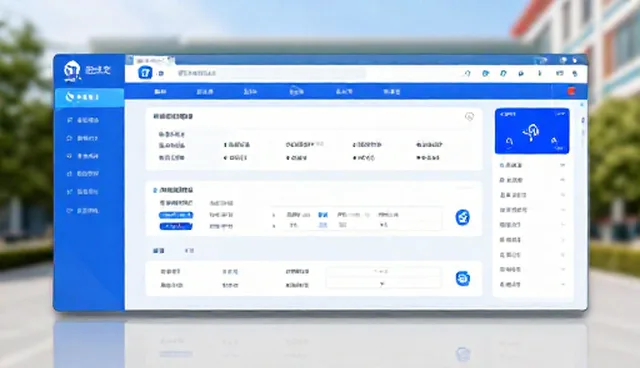Open the first sidebar item below the highlighted one
This screenshot has width=640, height=368.
[x=83, y=120]
